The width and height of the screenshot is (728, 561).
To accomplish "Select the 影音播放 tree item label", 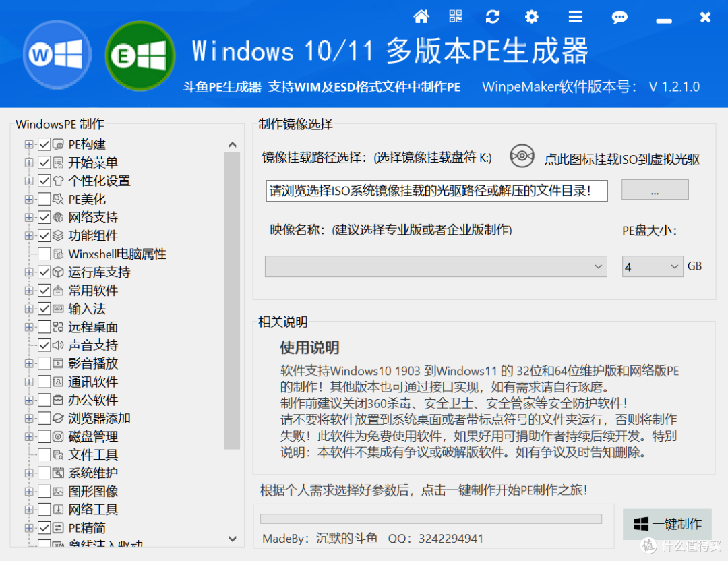I will pyautogui.click(x=93, y=363).
